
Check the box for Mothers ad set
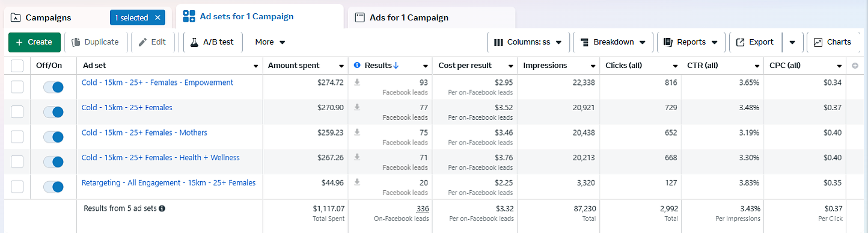[x=17, y=137]
